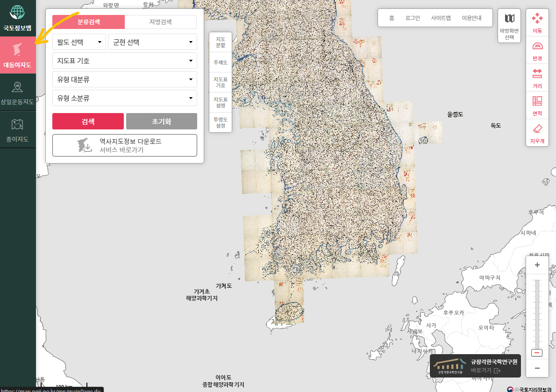
Task: Expand the 유형 대분류 dropdown
Action: point(124,79)
